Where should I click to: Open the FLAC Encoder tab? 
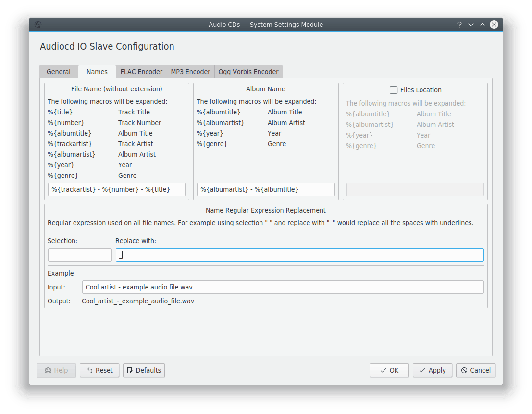tap(141, 72)
